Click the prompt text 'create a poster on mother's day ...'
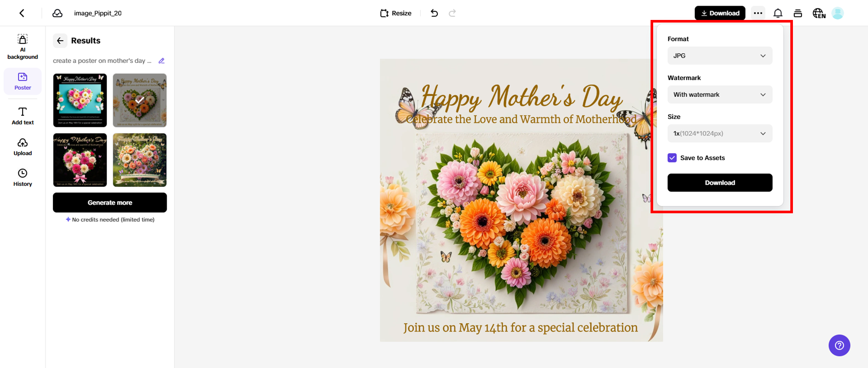Viewport: 868px width, 368px height. click(102, 61)
